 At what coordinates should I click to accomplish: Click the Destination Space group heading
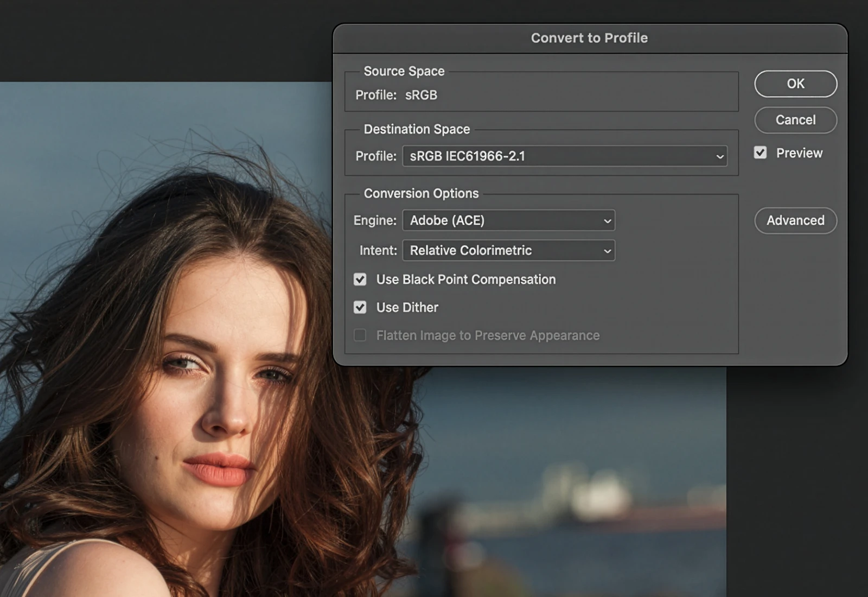tap(417, 129)
